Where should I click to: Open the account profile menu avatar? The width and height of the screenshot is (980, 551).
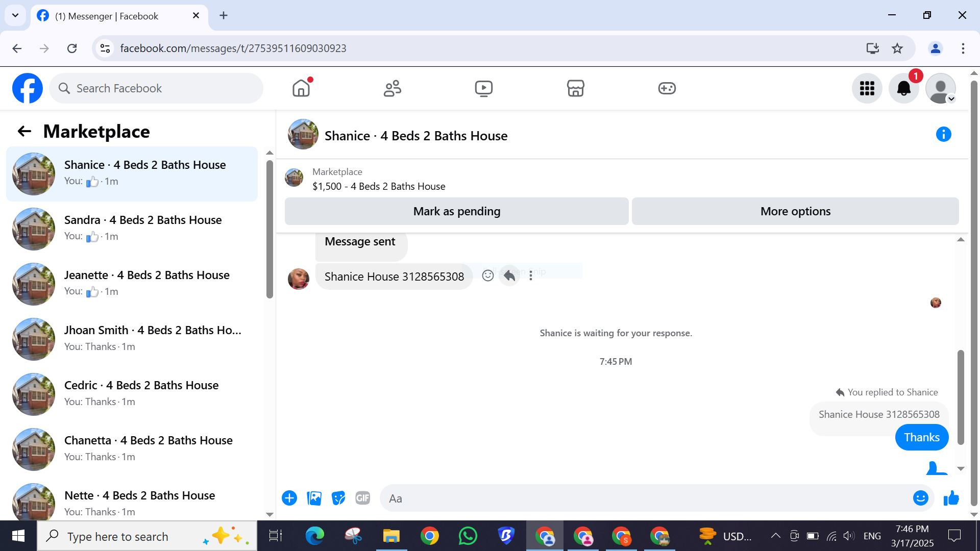click(941, 88)
